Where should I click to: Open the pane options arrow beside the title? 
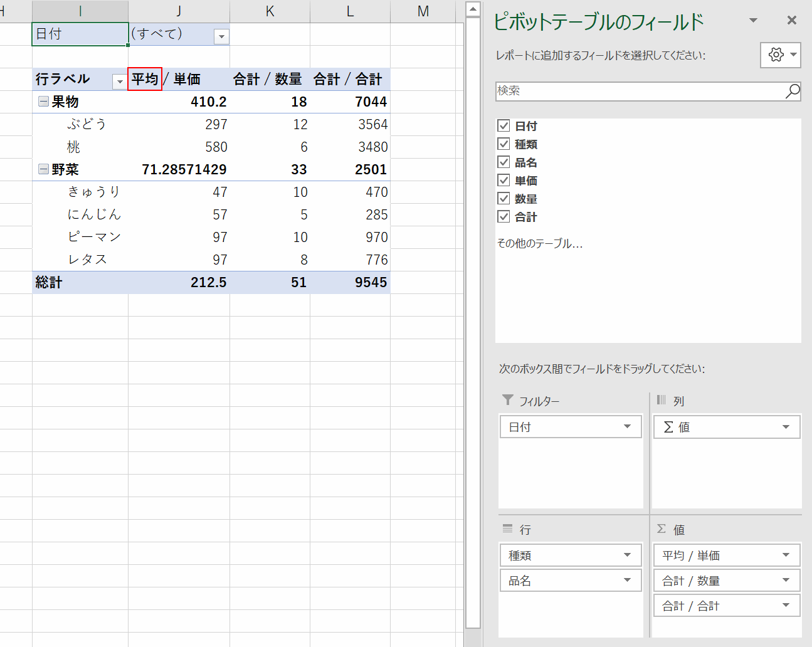pyautogui.click(x=753, y=21)
